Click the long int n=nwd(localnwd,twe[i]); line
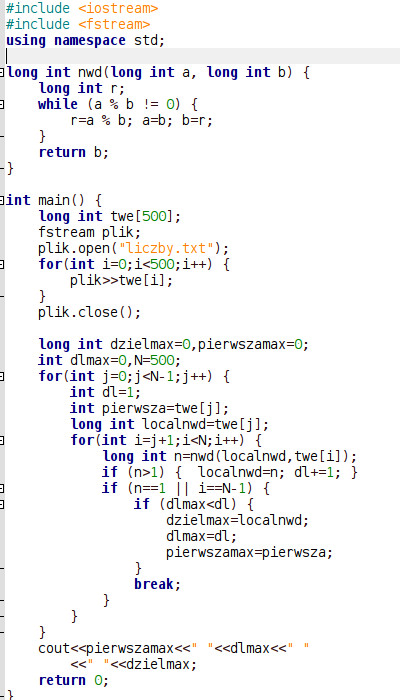400x700 pixels. click(230, 457)
